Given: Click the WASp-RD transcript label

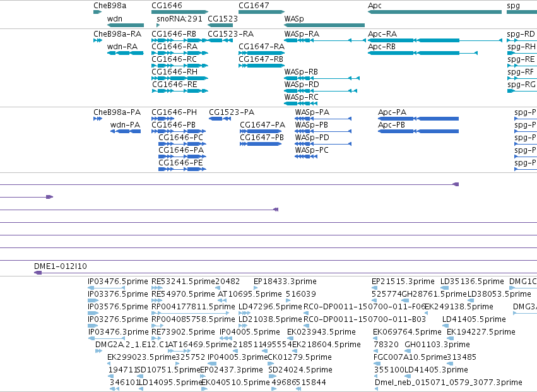Looking at the screenshot, I should (302, 85).
